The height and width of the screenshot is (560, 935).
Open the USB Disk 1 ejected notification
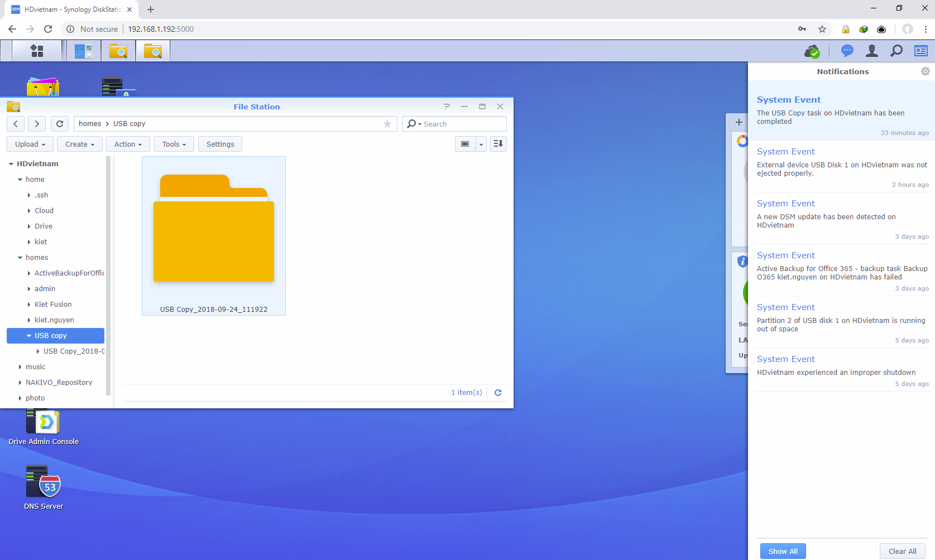coord(841,167)
